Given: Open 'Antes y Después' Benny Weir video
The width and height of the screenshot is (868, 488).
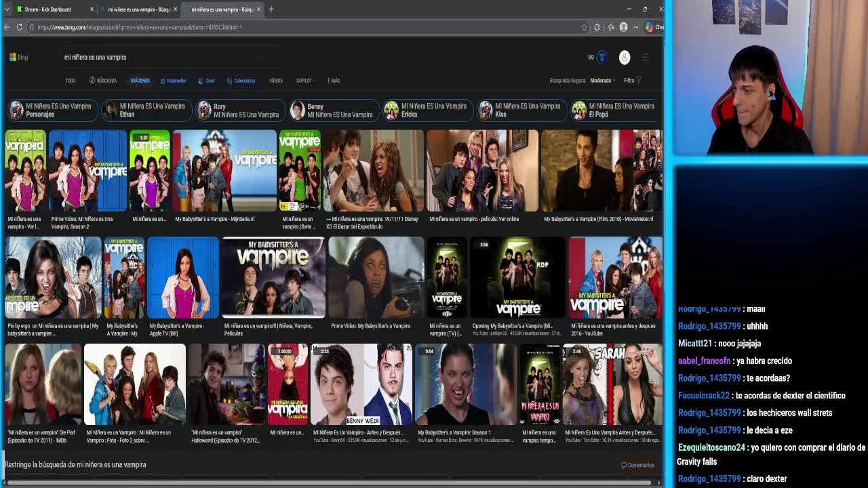Looking at the screenshot, I should (361, 384).
